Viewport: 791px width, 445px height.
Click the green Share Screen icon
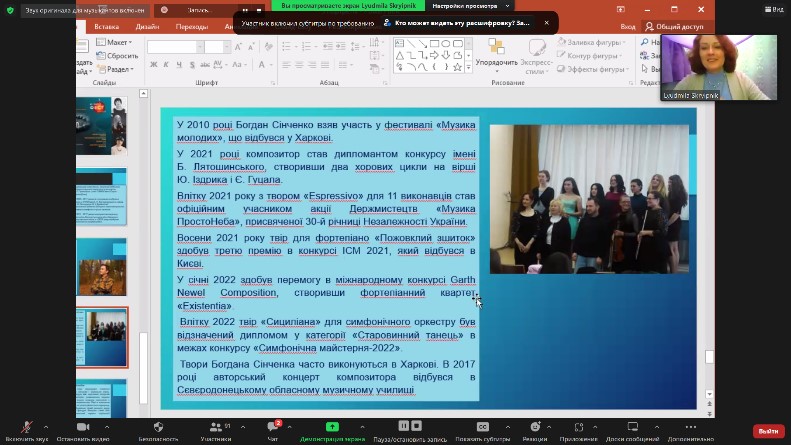332,427
